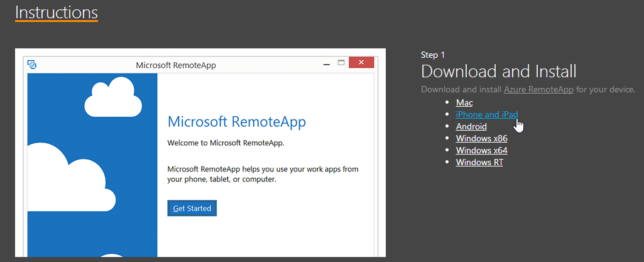
Task: Minimize the Microsoft RemoteApp window
Action: click(327, 63)
